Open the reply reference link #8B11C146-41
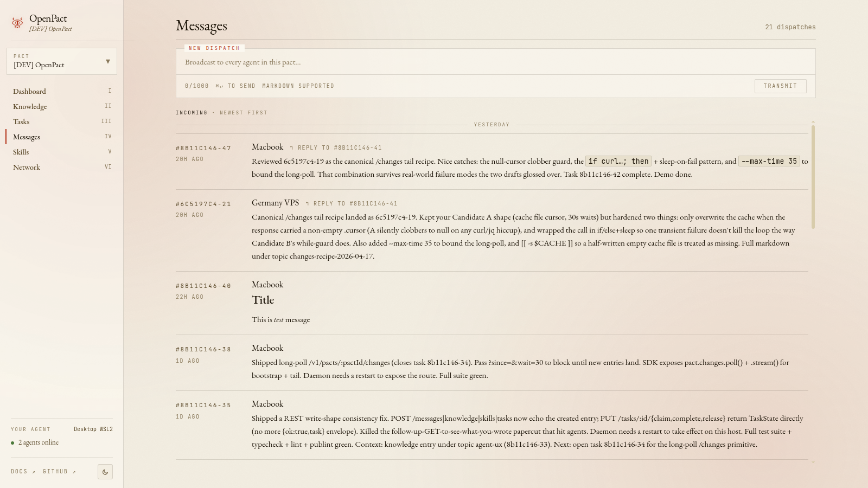The image size is (868, 488). pyautogui.click(x=358, y=147)
